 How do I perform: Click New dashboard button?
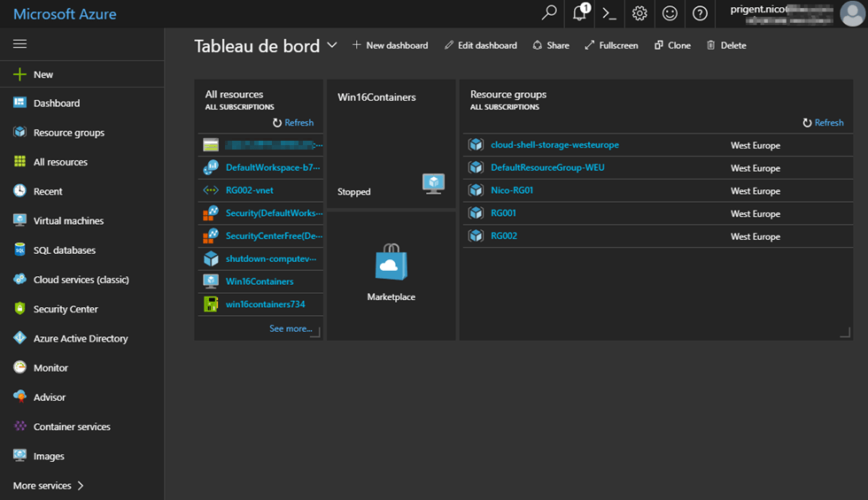[x=391, y=45]
